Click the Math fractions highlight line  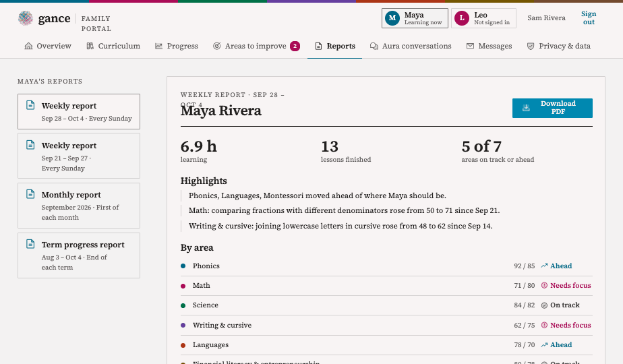pos(344,210)
